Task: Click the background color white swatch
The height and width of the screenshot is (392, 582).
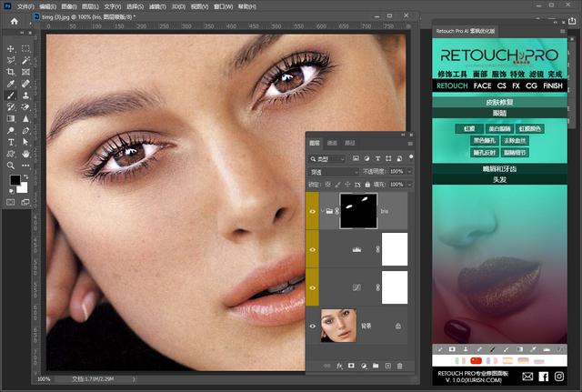Action: (24, 188)
